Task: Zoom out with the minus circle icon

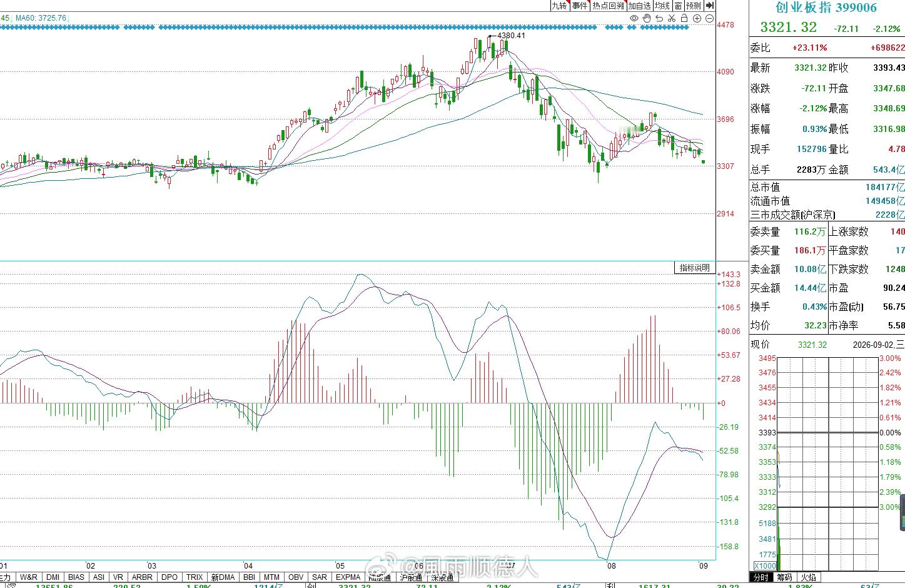Action: click(709, 19)
